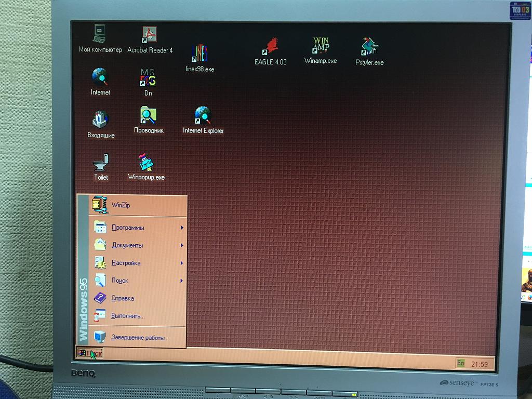Click the 21:59 clock in the tray
532x399 pixels.
click(x=481, y=364)
